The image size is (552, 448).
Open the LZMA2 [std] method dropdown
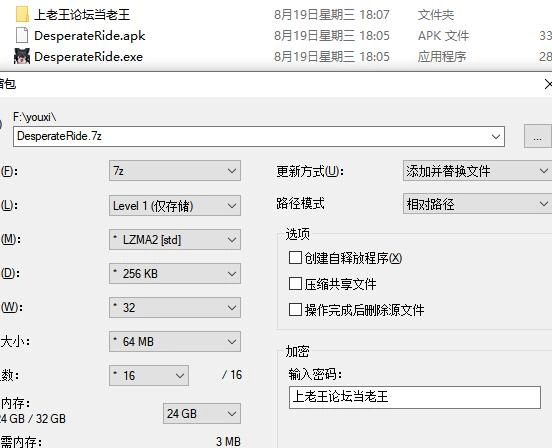pos(175,240)
